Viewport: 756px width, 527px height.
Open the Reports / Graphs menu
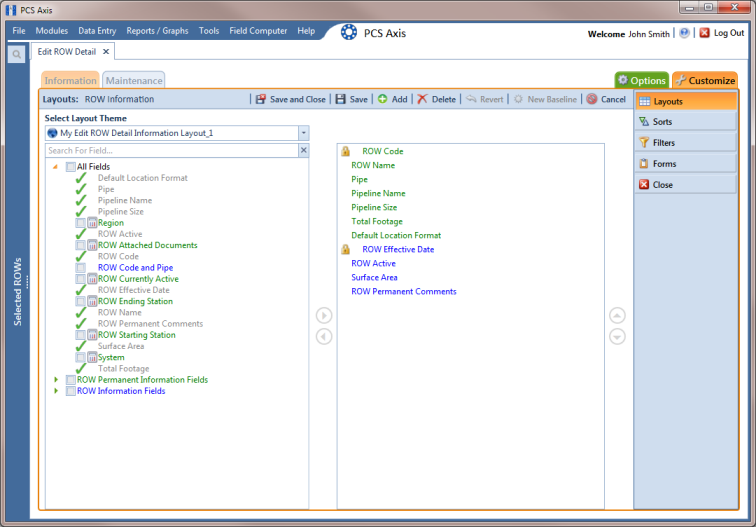(157, 31)
